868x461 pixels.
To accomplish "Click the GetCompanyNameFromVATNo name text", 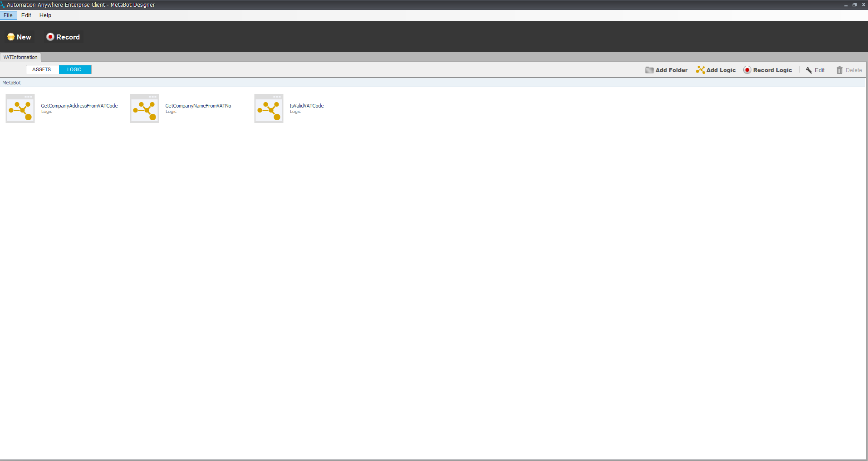I will [x=198, y=106].
